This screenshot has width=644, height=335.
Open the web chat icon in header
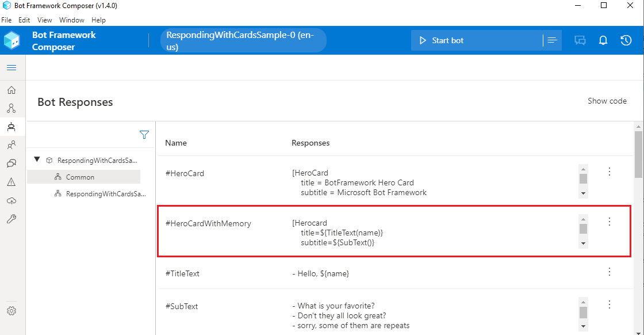[x=580, y=40]
